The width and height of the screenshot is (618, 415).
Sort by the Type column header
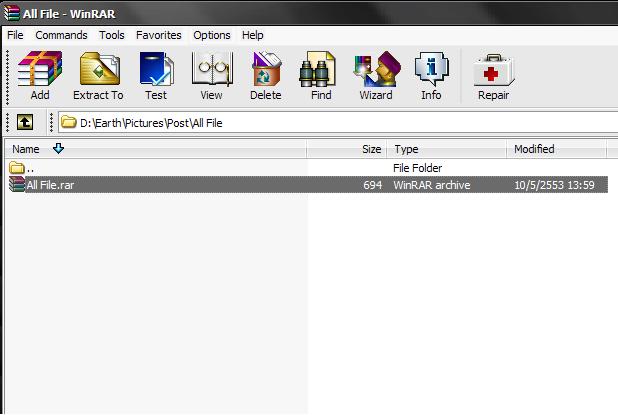[447, 149]
